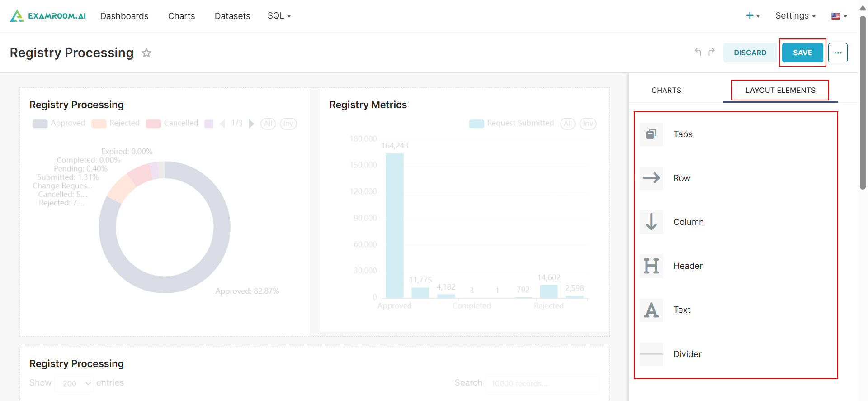Viewport: 868px width, 401px height.
Task: Open the Dashboards page
Action: tap(124, 16)
